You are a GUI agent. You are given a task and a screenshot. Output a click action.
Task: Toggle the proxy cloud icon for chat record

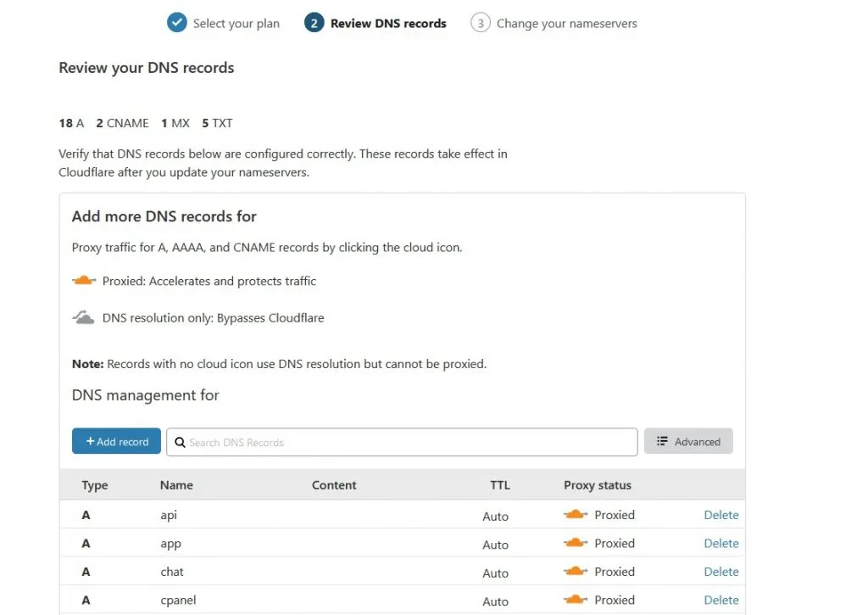pos(576,572)
